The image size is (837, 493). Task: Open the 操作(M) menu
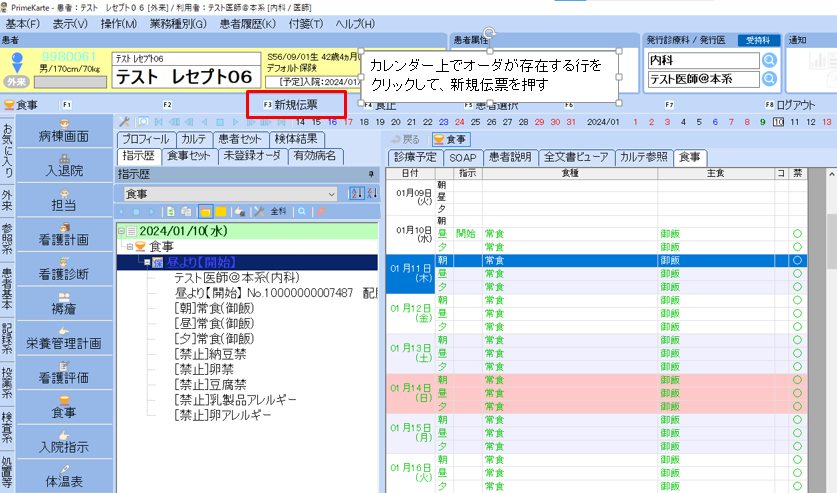[119, 24]
